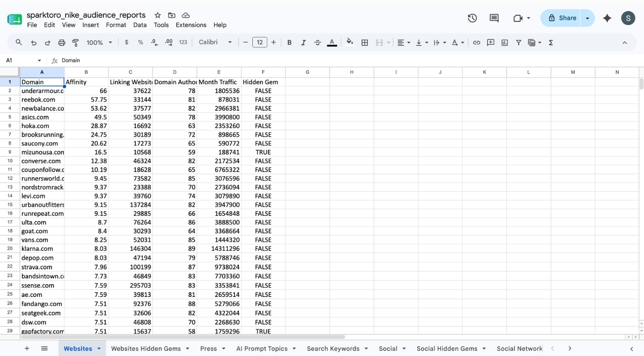Open text wrapping dropdown

(440, 43)
